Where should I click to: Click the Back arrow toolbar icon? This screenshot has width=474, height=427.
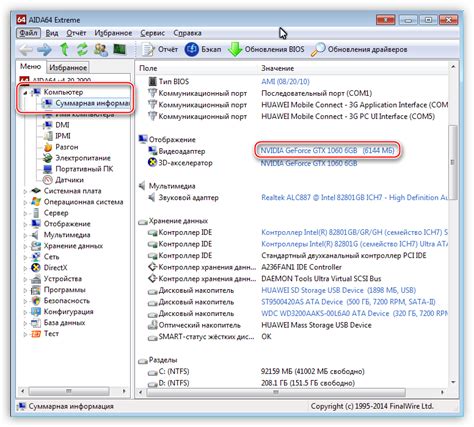click(x=26, y=50)
